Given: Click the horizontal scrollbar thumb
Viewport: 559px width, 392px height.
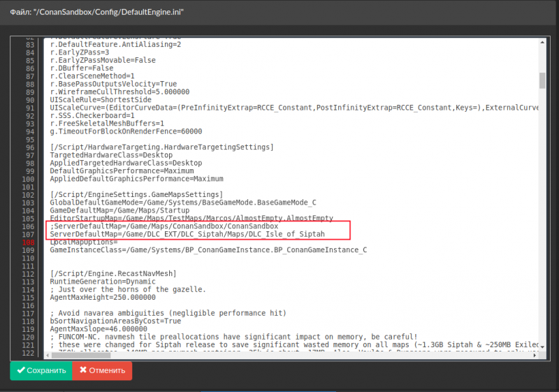Looking at the screenshot, I should [x=81, y=355].
